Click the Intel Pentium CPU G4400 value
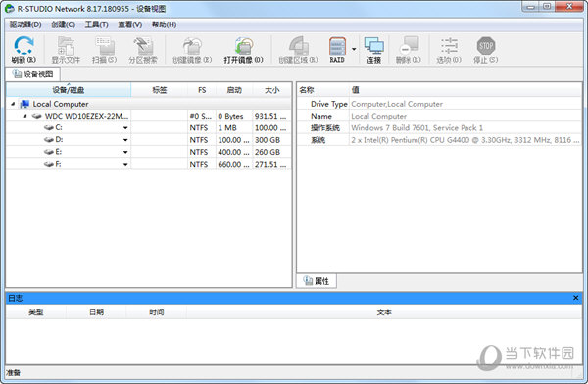Viewport: 588px width, 384px height. [465, 140]
